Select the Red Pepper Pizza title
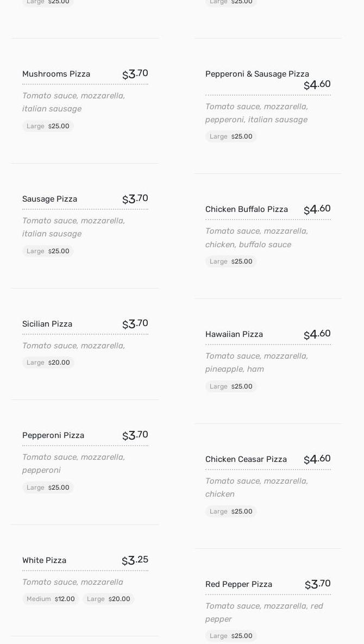 pos(239,584)
